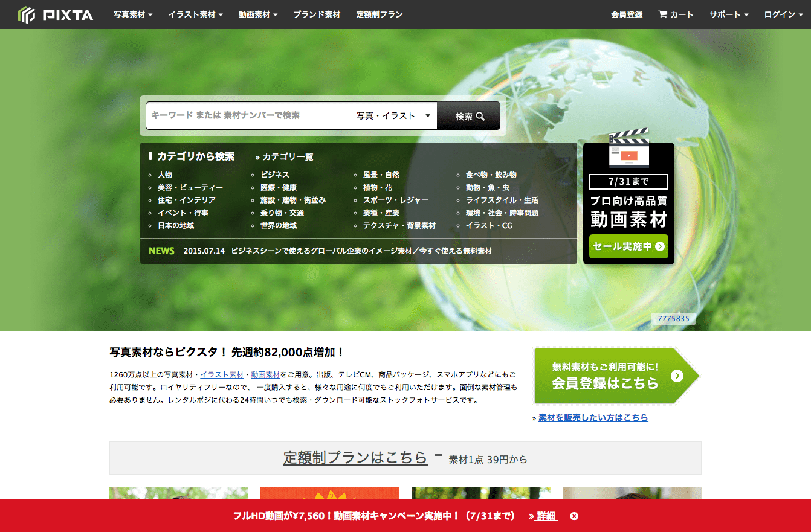The image size is (811, 532).
Task: Expand the サポート menu
Action: (x=729, y=14)
